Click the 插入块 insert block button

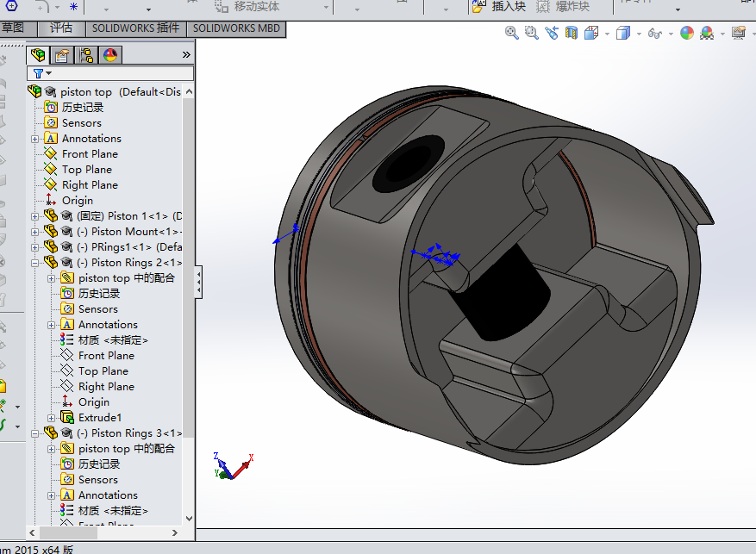click(499, 7)
